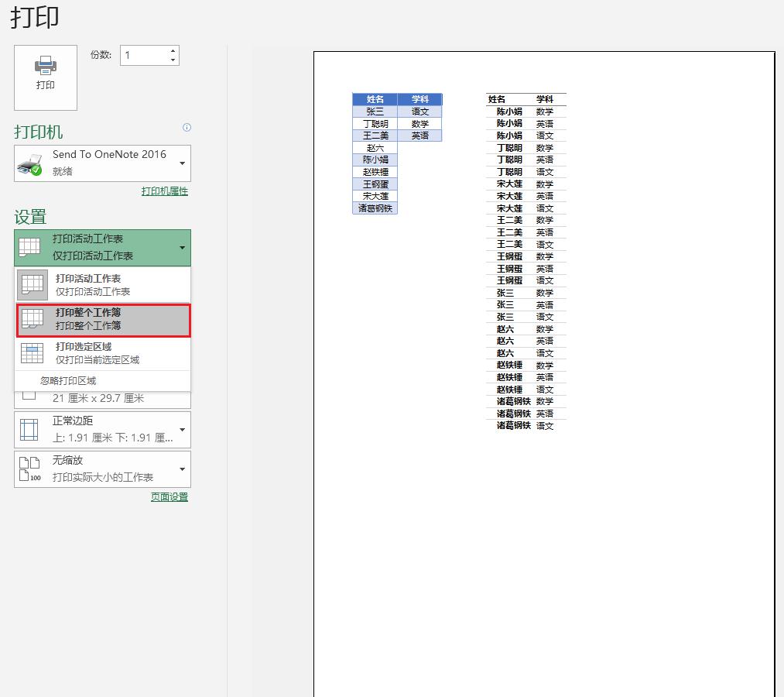The height and width of the screenshot is (697, 784).
Task: Click the scaling 100 pages icon
Action: (29, 469)
